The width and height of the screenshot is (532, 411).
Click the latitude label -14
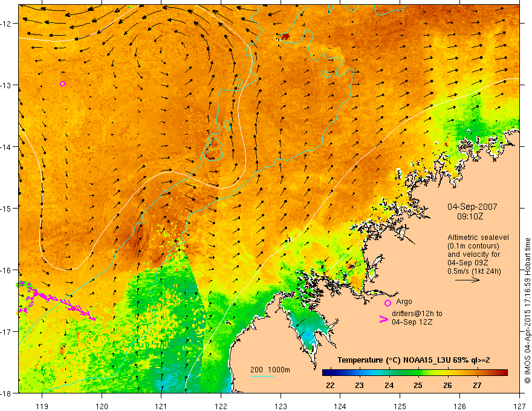pos(5,147)
